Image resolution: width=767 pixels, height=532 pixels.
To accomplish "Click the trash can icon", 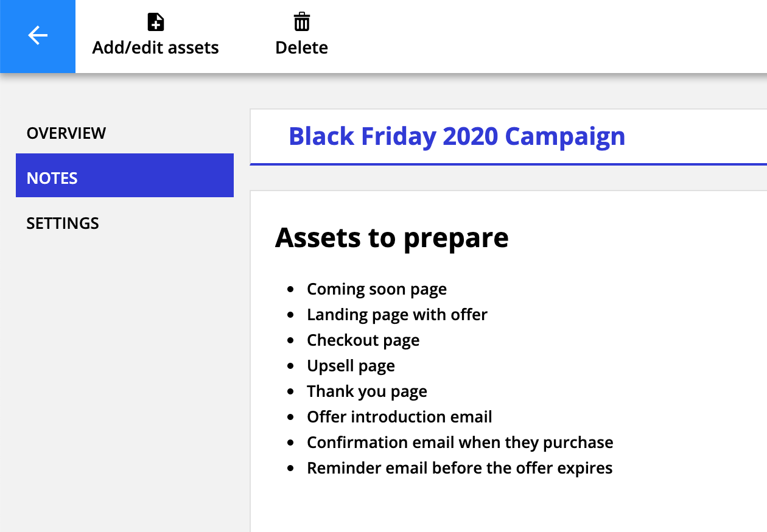I will tap(302, 23).
